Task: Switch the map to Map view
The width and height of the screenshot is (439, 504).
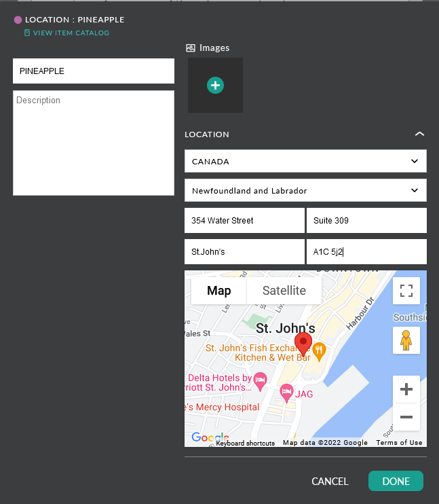Action: [x=219, y=291]
